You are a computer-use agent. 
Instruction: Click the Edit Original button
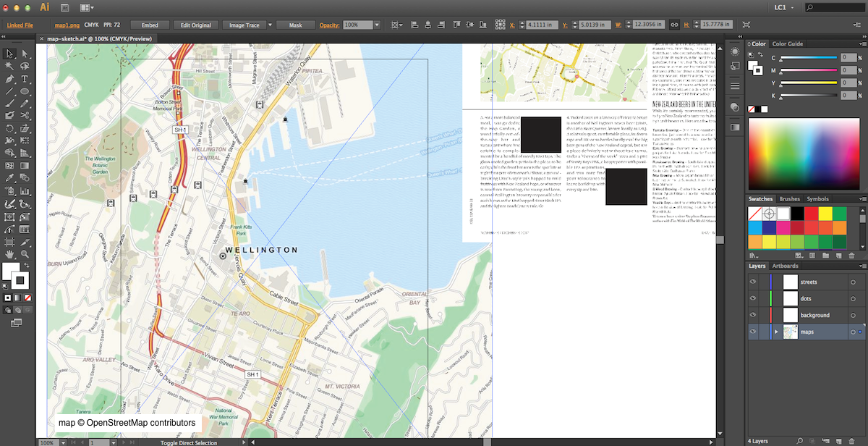coord(195,25)
